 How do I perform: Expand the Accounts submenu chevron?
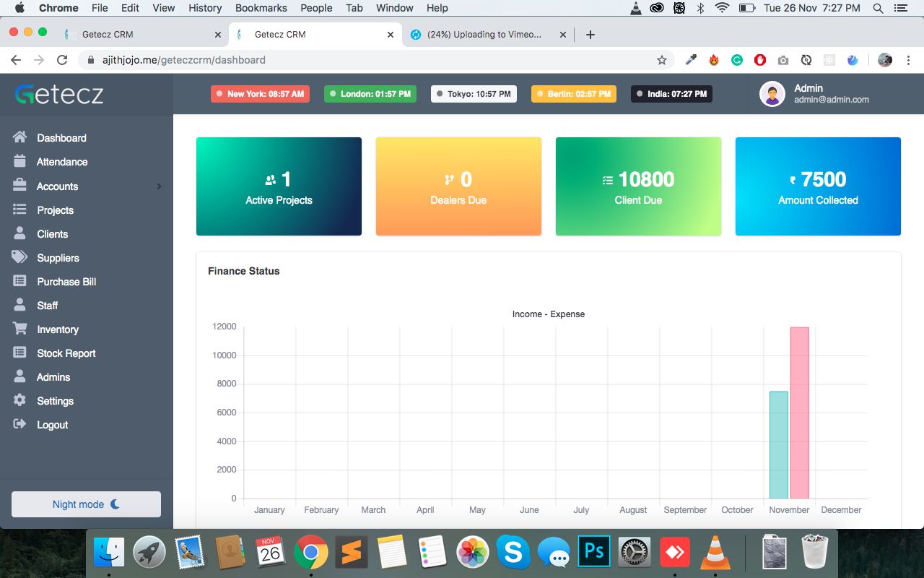pos(159,186)
